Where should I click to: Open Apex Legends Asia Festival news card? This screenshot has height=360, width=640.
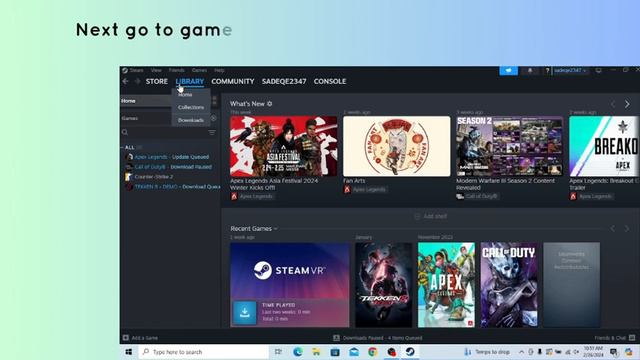[x=284, y=146]
